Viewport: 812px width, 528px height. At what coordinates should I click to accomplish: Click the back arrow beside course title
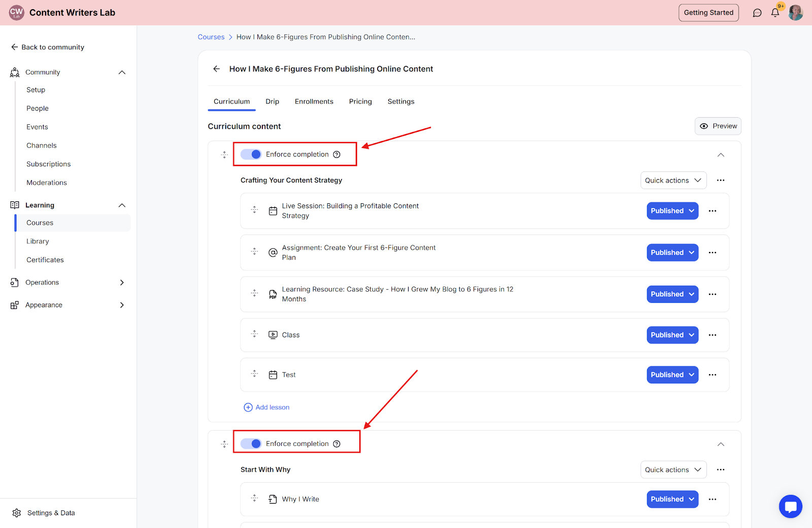[x=217, y=69]
